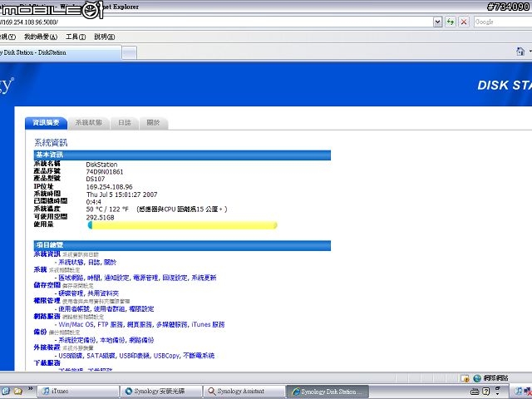Open the 通知設定 link
This screenshot has height=399, width=532.
tap(116, 278)
